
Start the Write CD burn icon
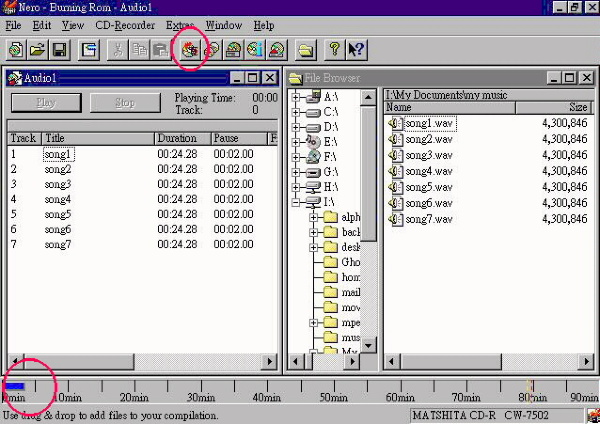[x=190, y=50]
